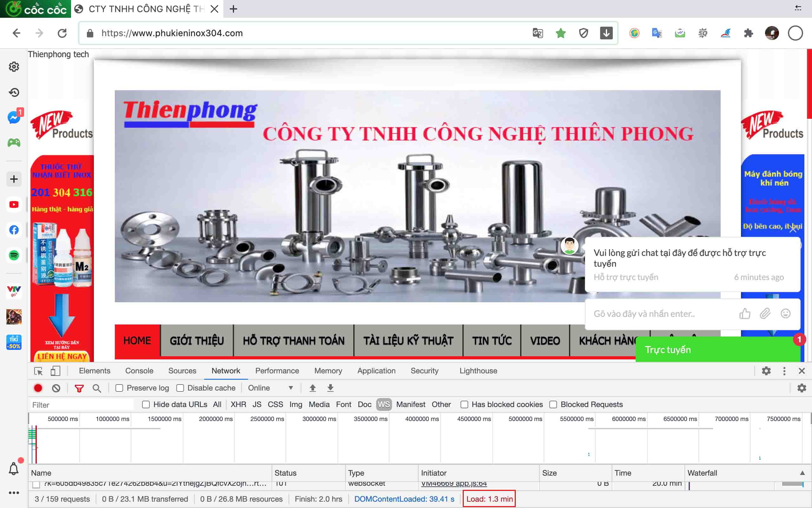Switch to the Application tab
Viewport: 812px width, 508px height.
point(377,371)
